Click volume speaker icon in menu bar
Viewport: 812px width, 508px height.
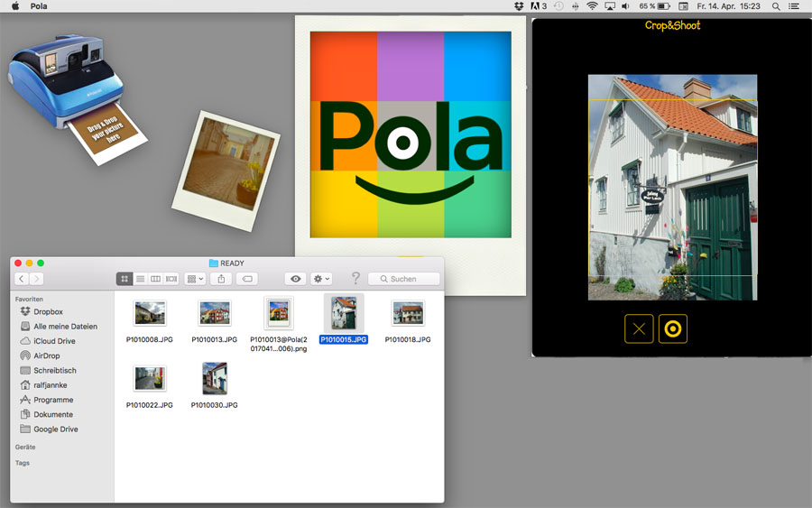(625, 6)
